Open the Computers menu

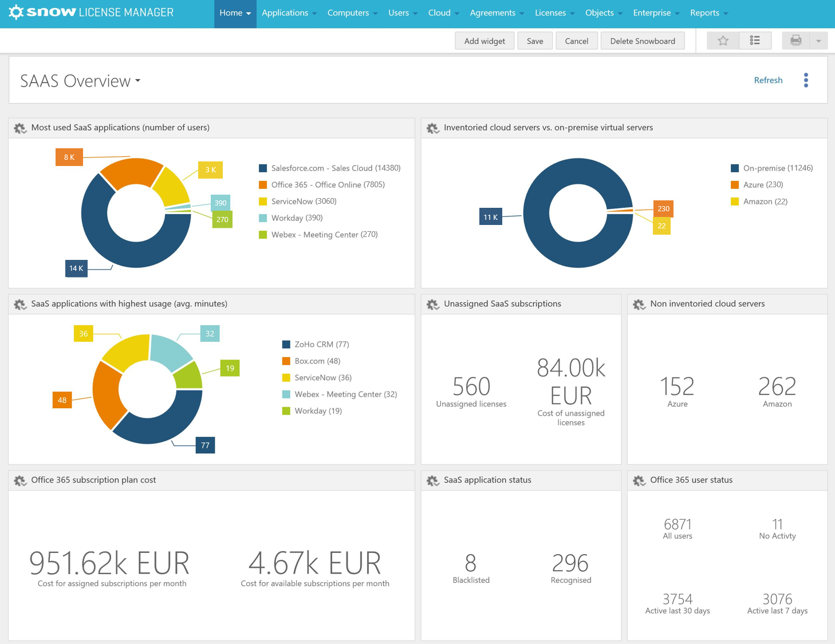(352, 13)
